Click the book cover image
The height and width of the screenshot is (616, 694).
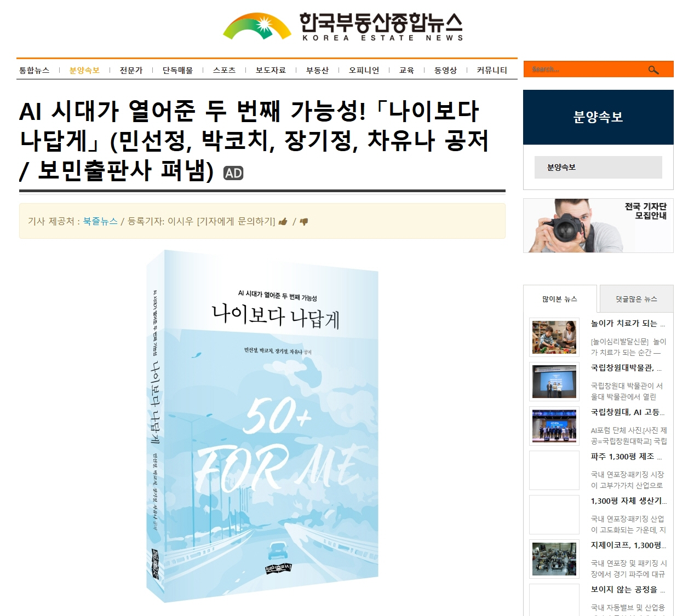pos(262,426)
